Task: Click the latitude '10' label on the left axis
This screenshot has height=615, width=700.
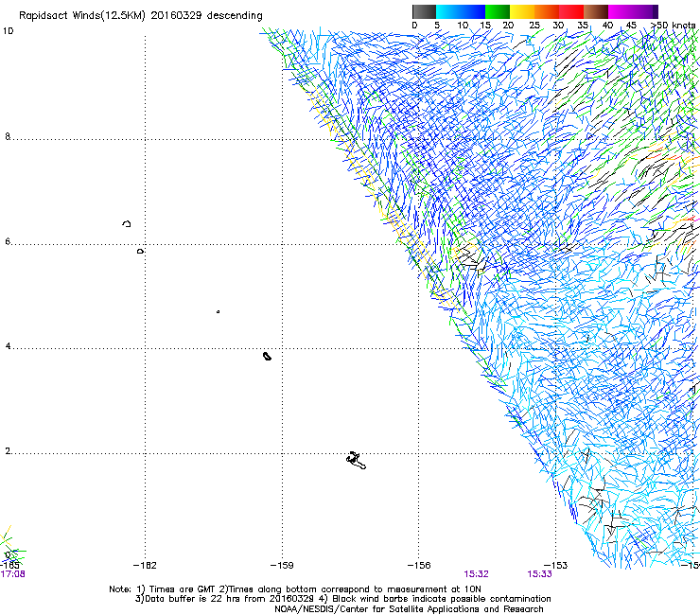Action: coord(8,31)
